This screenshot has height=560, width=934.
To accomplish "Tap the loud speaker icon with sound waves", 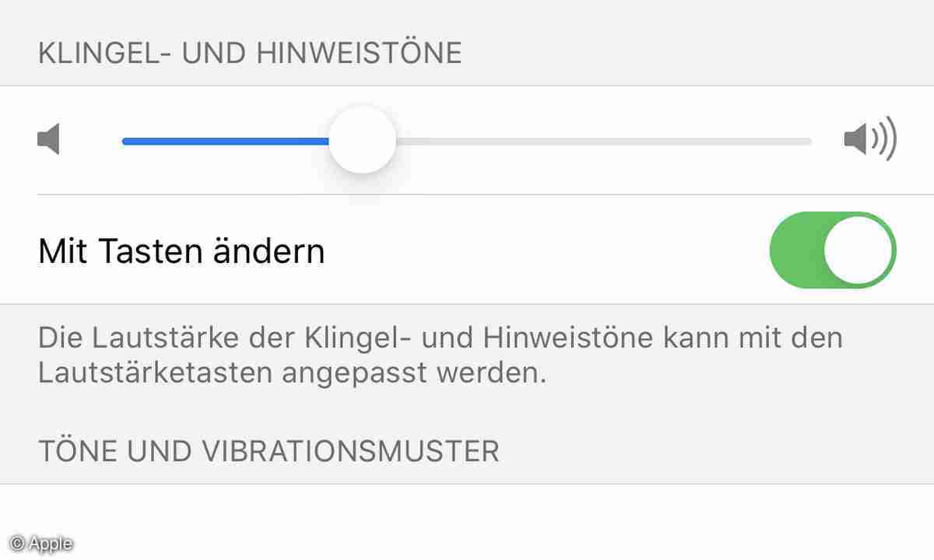I will [870, 141].
